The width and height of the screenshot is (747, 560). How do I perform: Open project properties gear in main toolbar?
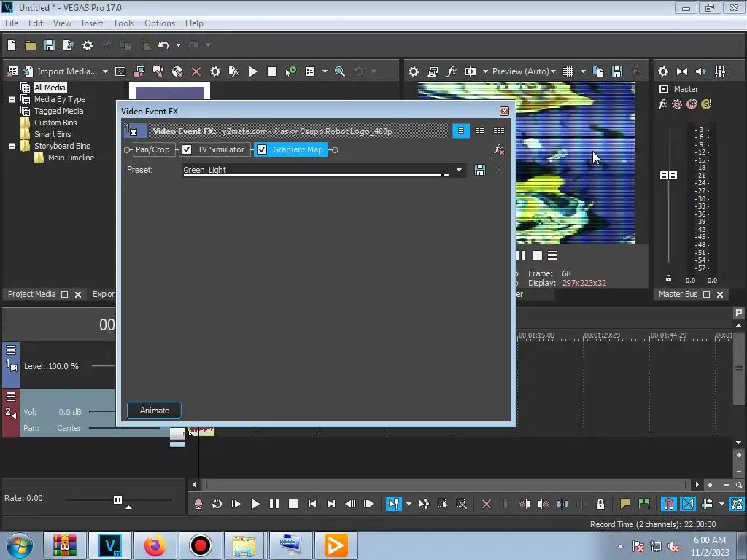tap(88, 45)
